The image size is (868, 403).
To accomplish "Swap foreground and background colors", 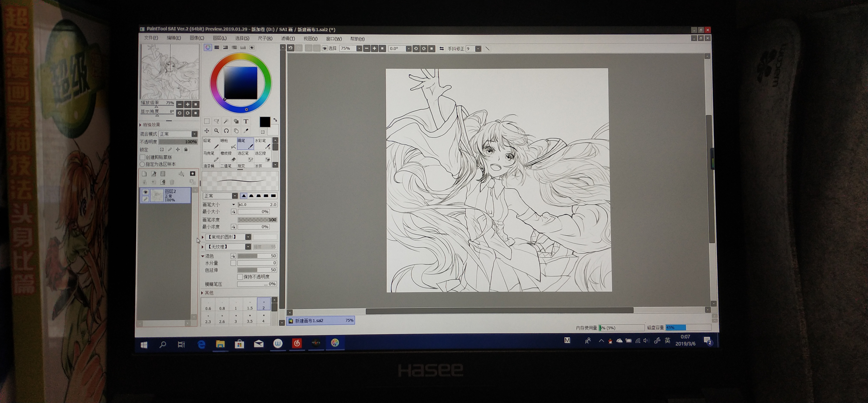I will tap(275, 120).
